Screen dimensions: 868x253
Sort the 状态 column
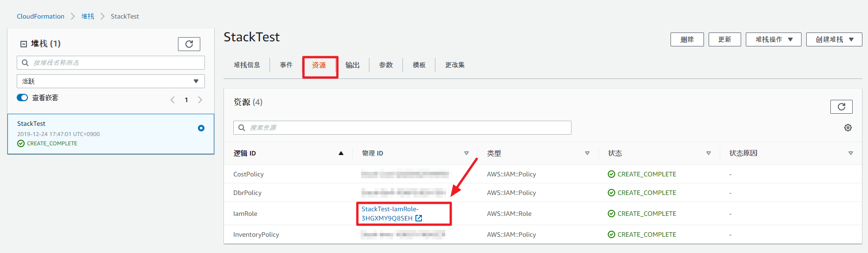coord(708,153)
